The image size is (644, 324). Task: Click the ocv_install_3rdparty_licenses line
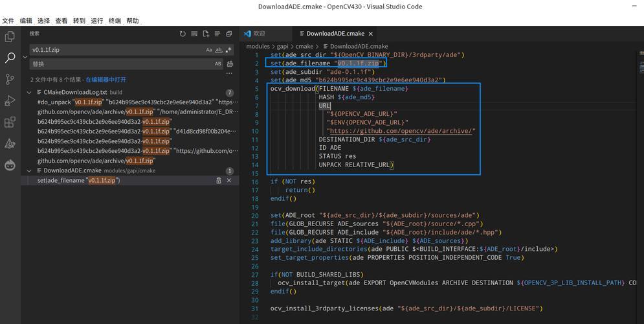pos(406,308)
